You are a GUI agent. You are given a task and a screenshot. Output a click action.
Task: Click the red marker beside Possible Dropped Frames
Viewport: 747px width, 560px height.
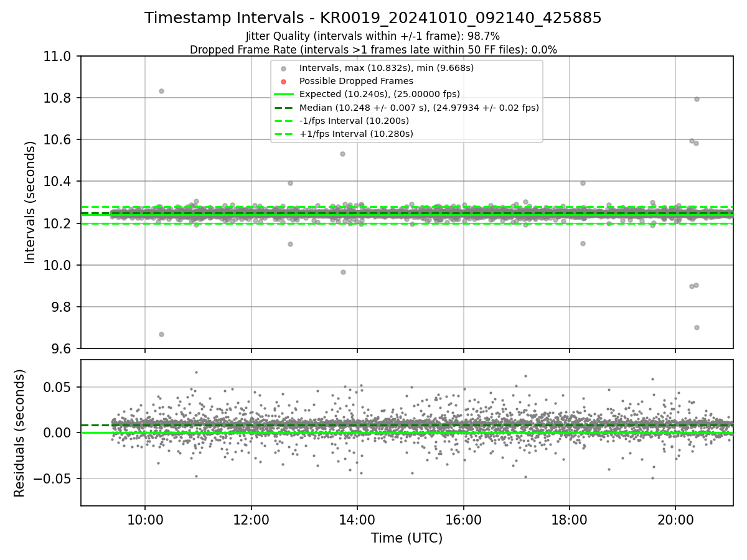284,82
